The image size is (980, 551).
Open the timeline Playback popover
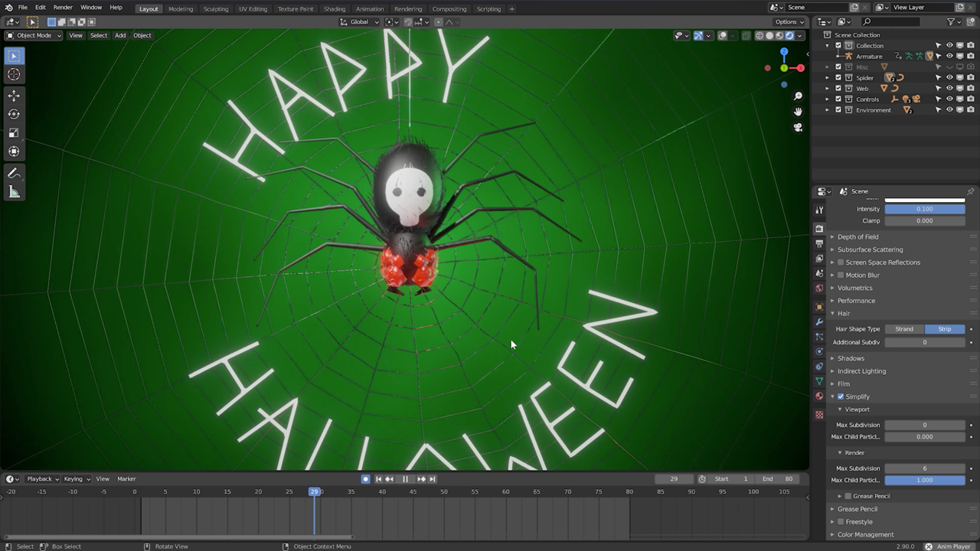[42, 479]
